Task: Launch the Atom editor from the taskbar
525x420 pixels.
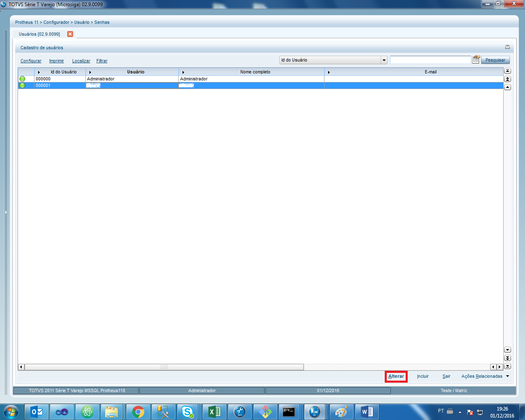Action: pos(87,412)
